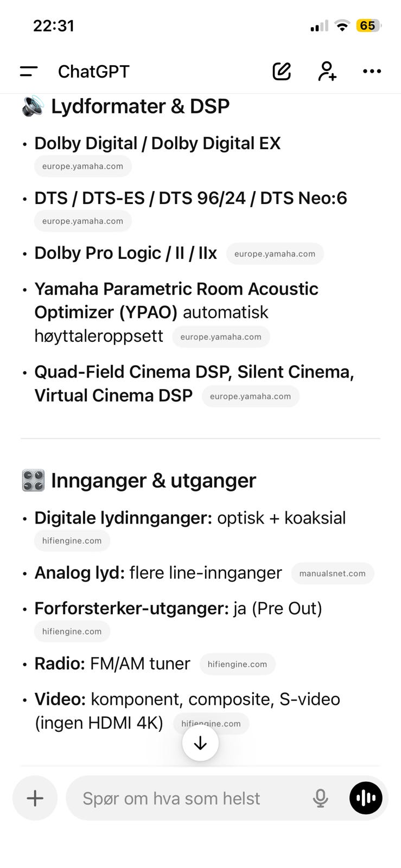Tap the microphone dictation icon
Image resolution: width=401 pixels, height=868 pixels.
coord(321,798)
